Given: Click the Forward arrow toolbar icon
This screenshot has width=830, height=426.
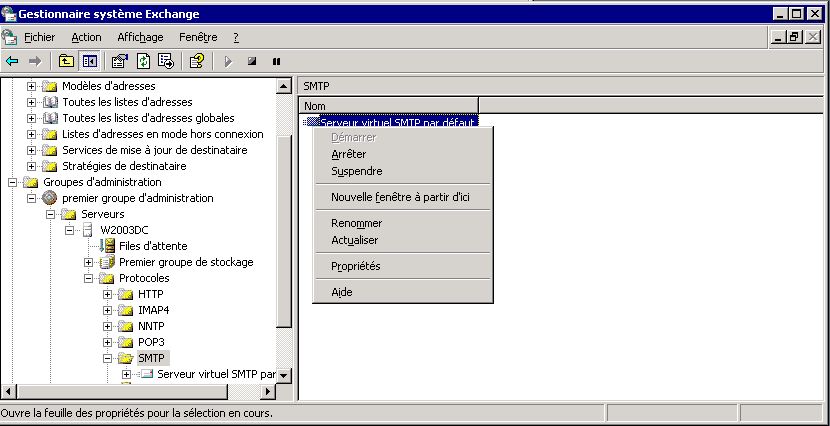Looking at the screenshot, I should (35, 61).
